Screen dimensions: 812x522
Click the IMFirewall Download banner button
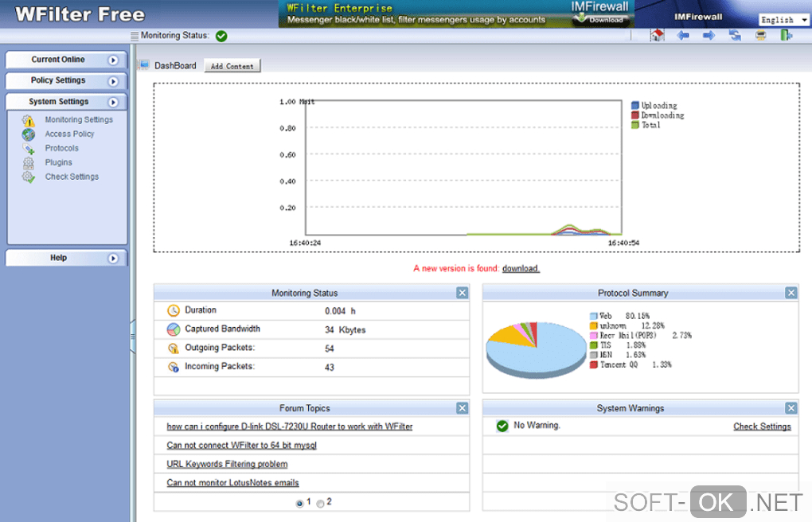(601, 20)
